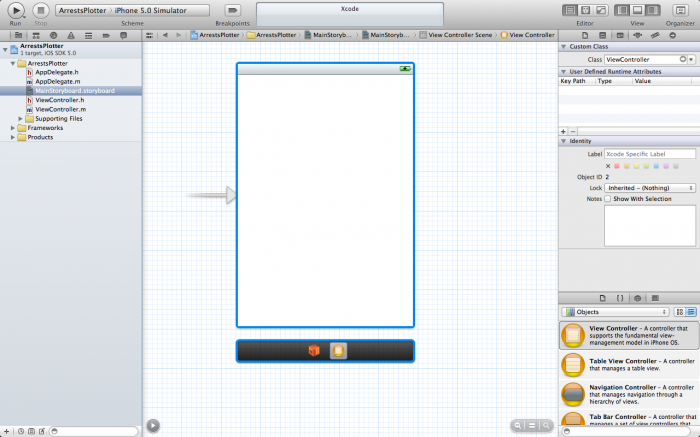
Task: Select Navigation Controller library item
Action: [629, 394]
